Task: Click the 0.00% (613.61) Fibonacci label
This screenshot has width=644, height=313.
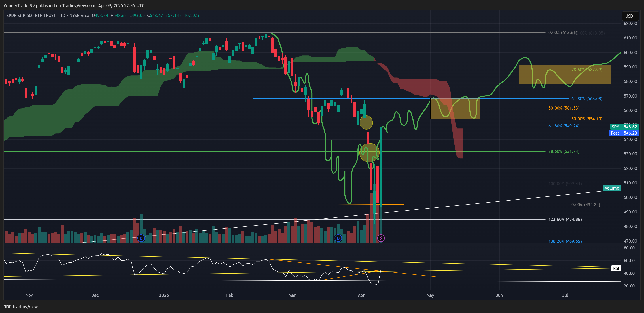Action: pyautogui.click(x=562, y=33)
